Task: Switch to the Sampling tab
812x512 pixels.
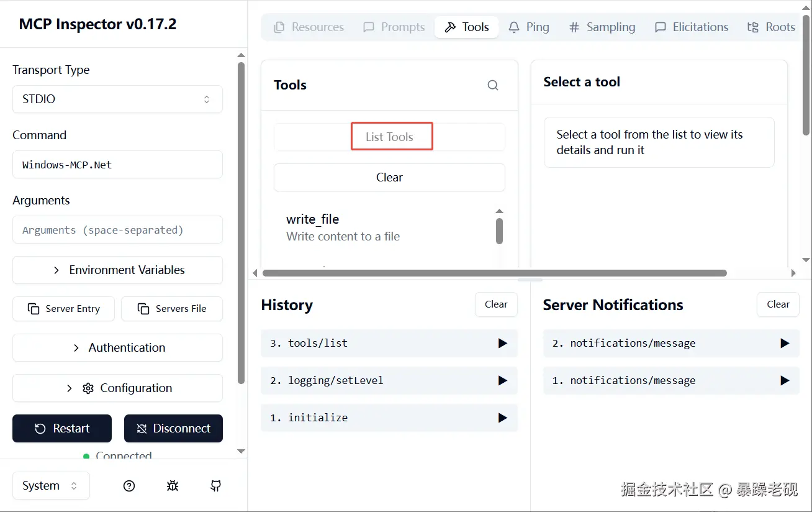Action: [602, 27]
